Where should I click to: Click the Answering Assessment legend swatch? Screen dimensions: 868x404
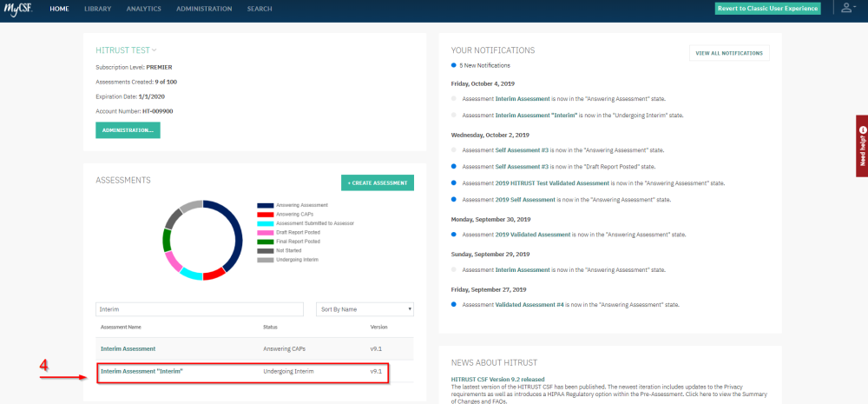pos(265,205)
